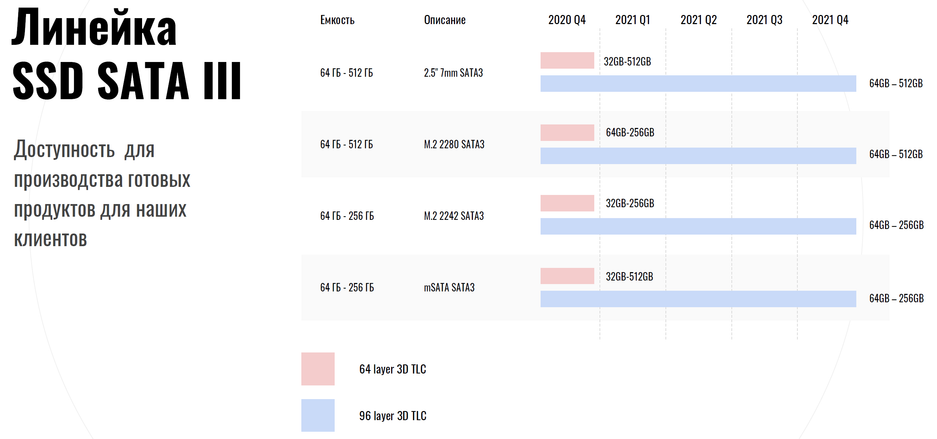This screenshot has height=439, width=937.
Task: Select the 2021 Q3 column header
Action: point(764,20)
